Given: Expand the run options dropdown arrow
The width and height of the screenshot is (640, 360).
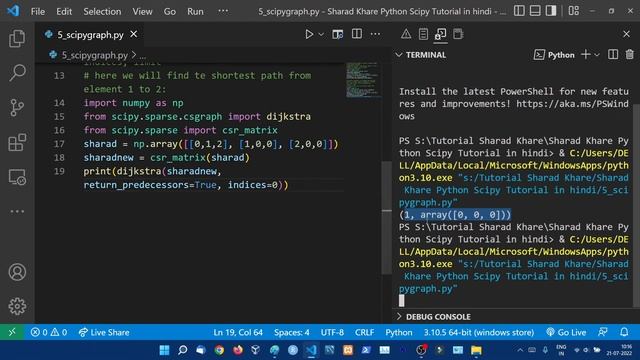Looking at the screenshot, I should 321,34.
